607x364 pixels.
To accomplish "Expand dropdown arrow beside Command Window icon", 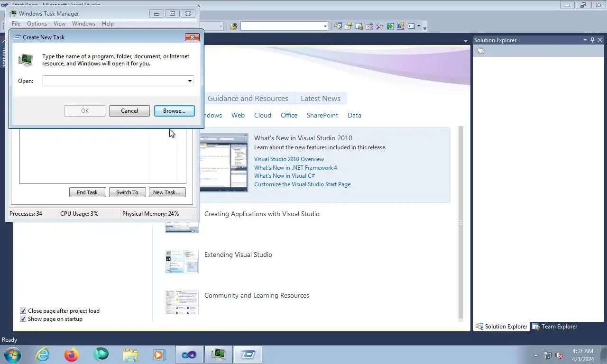I will (419, 26).
